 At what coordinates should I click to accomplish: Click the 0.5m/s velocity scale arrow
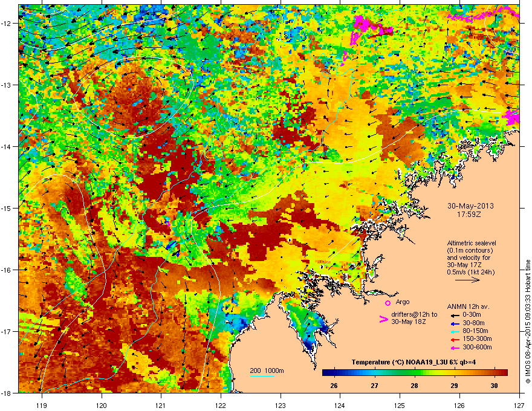pyautogui.click(x=467, y=280)
